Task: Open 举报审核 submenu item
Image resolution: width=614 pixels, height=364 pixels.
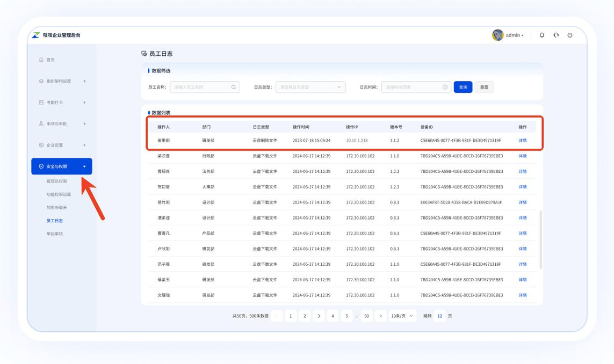Action: [55, 234]
